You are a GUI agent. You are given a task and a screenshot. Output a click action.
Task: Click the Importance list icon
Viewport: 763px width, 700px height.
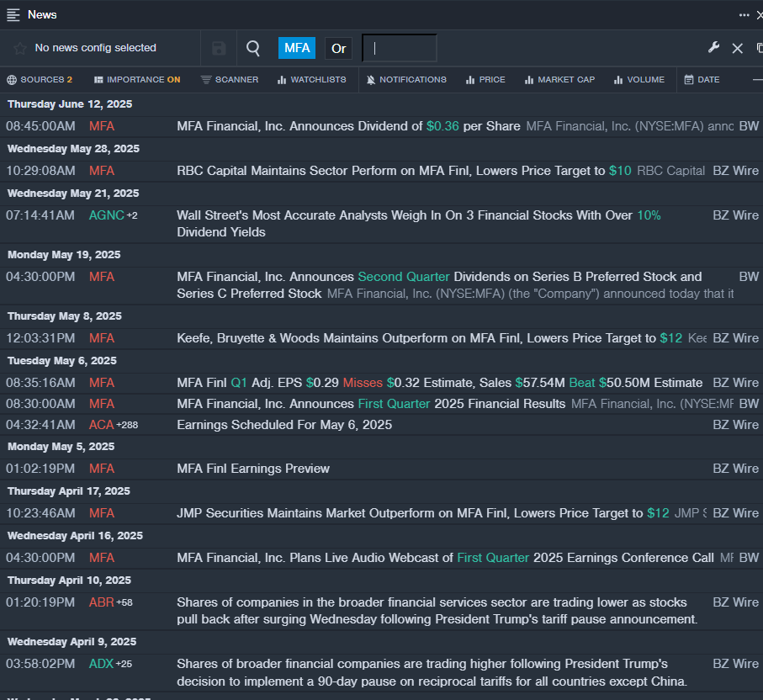click(x=98, y=80)
